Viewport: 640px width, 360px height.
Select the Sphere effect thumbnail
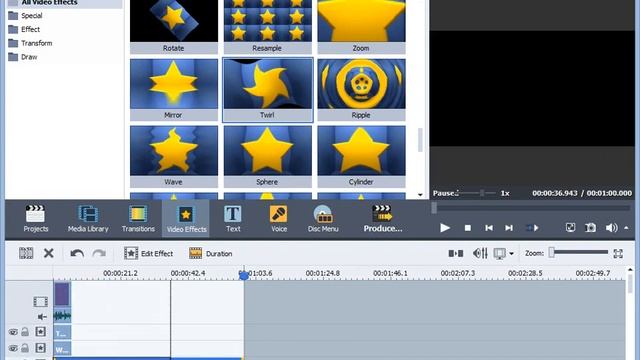point(267,156)
